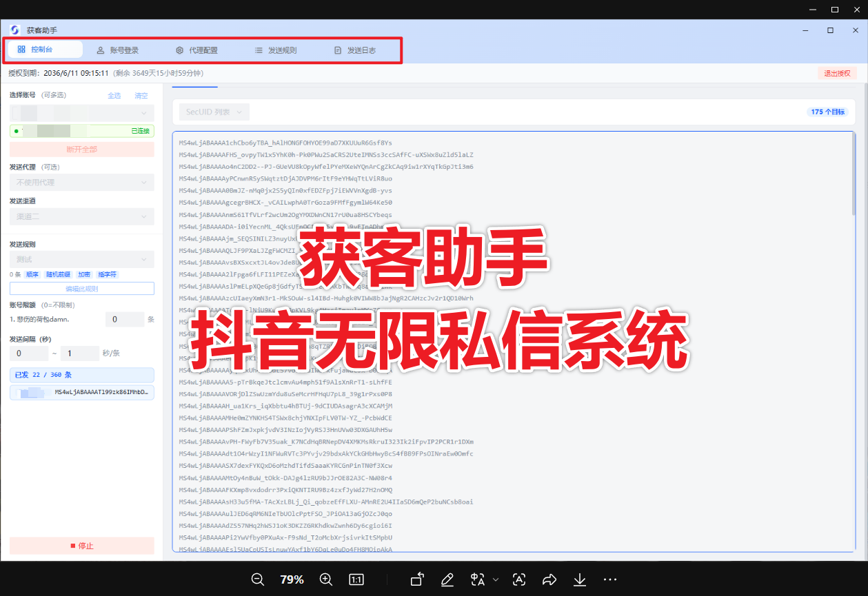This screenshot has width=868, height=596.
Task: Click the 79% zoom level text
Action: (292, 579)
